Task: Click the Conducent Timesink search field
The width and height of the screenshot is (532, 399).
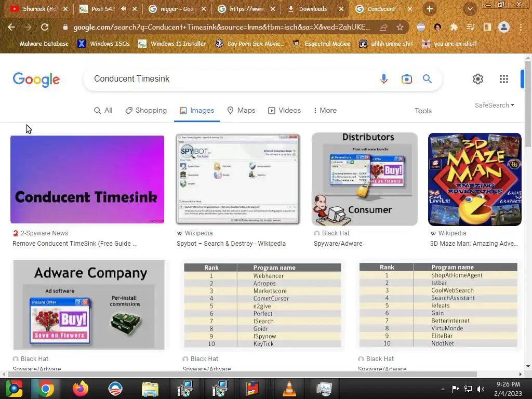Action: pyautogui.click(x=234, y=79)
